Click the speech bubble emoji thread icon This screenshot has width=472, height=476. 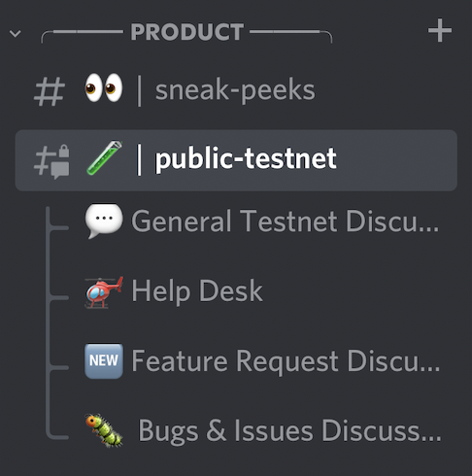[104, 221]
